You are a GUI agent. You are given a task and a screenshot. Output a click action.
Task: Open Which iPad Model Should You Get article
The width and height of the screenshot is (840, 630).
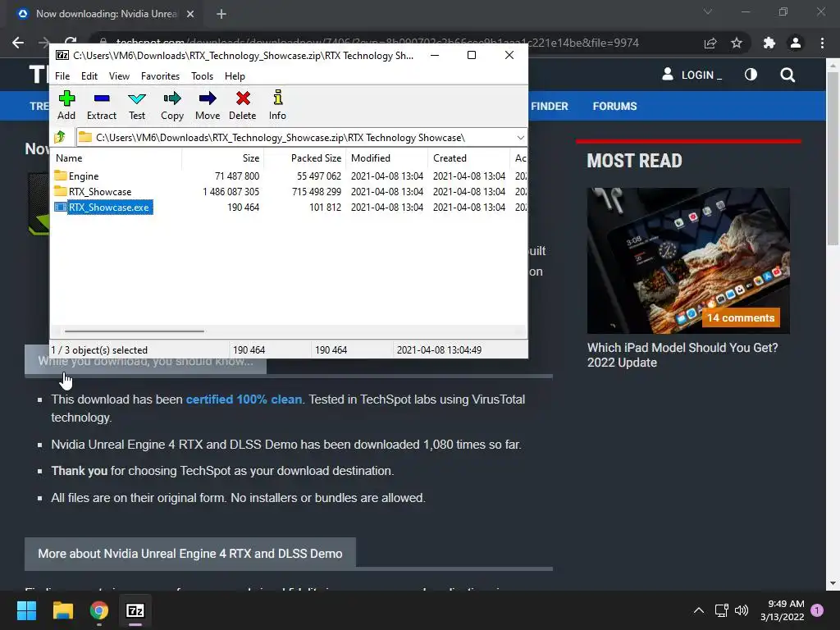(x=682, y=355)
